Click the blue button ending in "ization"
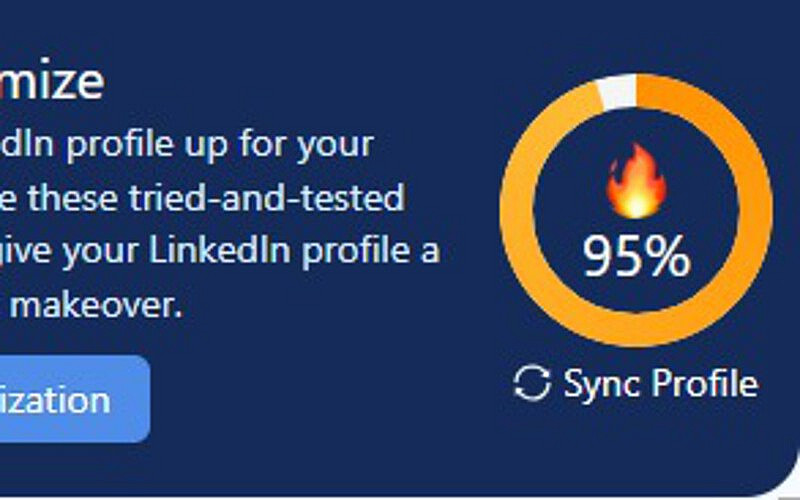 (62, 400)
